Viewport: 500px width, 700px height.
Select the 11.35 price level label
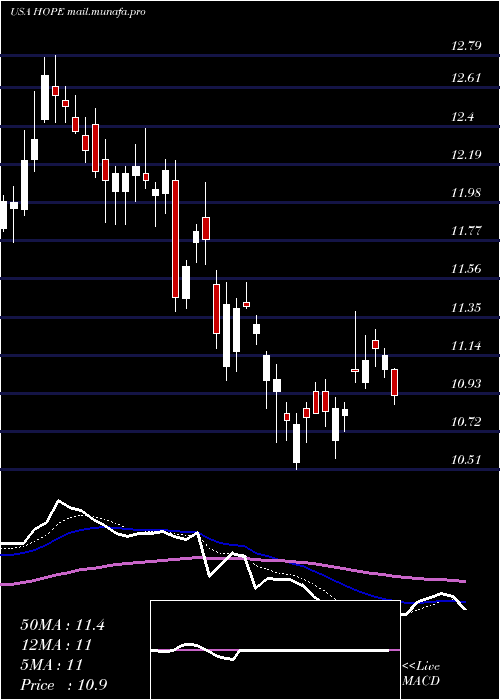coord(466,307)
